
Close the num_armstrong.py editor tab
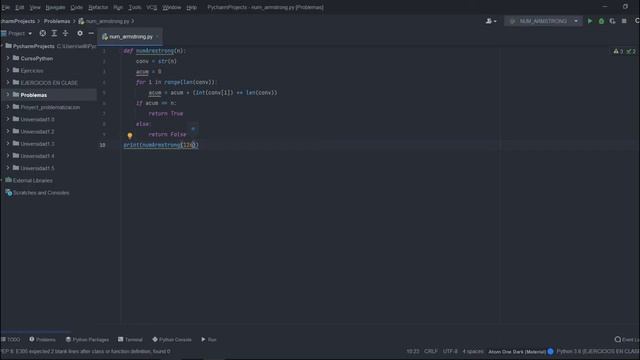pyautogui.click(x=157, y=37)
